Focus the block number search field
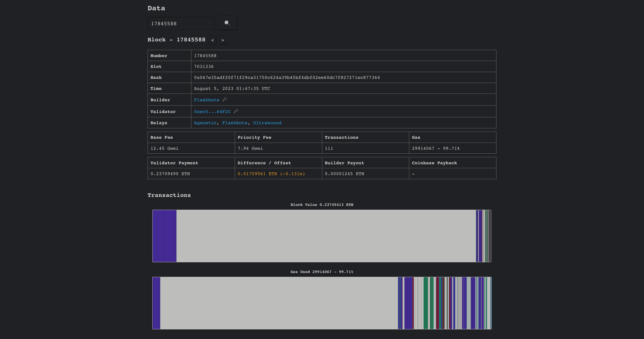The image size is (644, 339). click(x=181, y=23)
